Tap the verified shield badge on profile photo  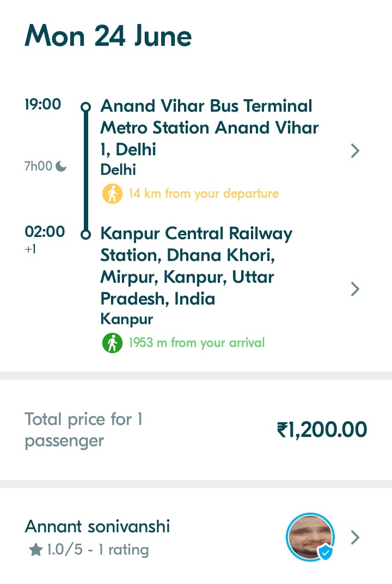pos(326,552)
